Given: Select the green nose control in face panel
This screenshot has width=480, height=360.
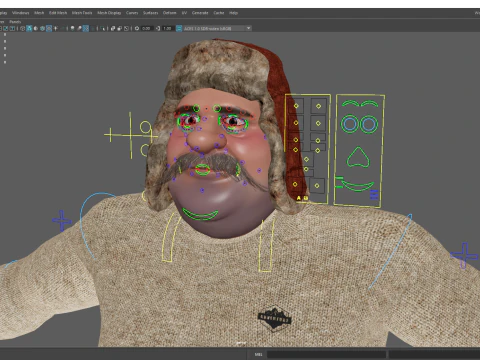Looking at the screenshot, I should coord(358,157).
